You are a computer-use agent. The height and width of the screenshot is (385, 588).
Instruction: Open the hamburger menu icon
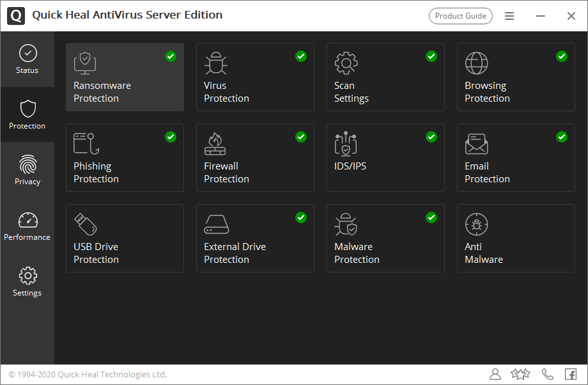[509, 16]
